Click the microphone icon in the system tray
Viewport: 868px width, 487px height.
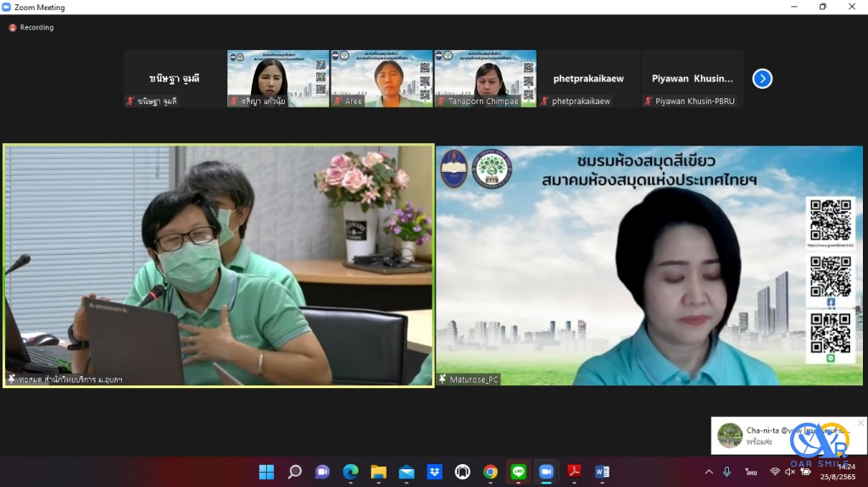pos(727,472)
